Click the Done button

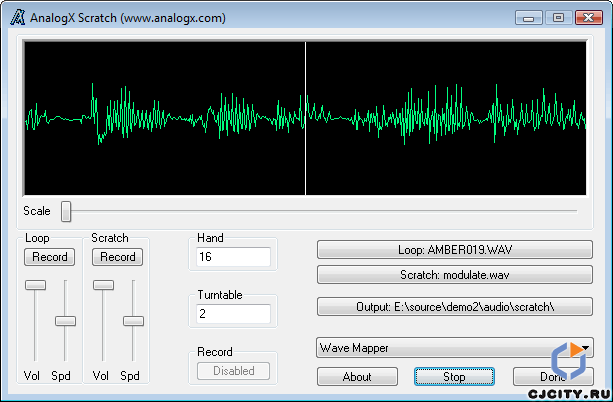point(553,377)
